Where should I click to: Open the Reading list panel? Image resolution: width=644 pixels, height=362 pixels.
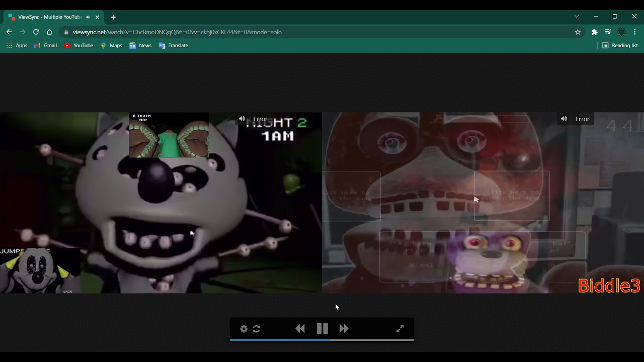tap(620, 45)
